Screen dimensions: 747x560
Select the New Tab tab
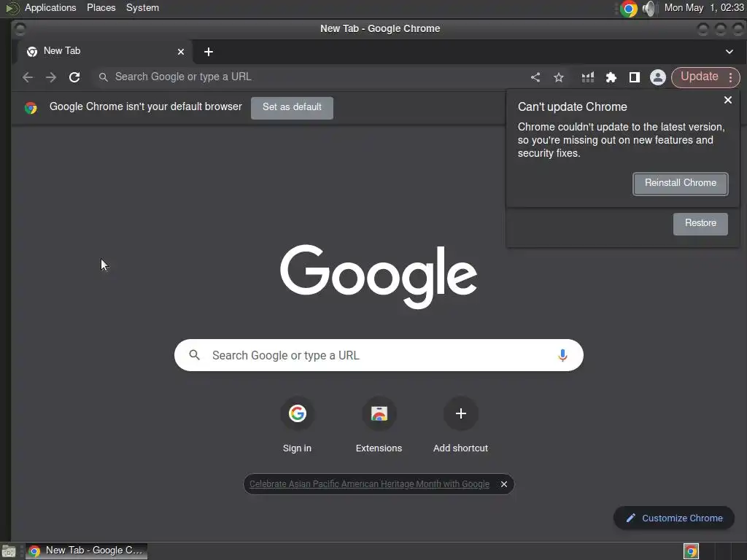[x=105, y=52]
